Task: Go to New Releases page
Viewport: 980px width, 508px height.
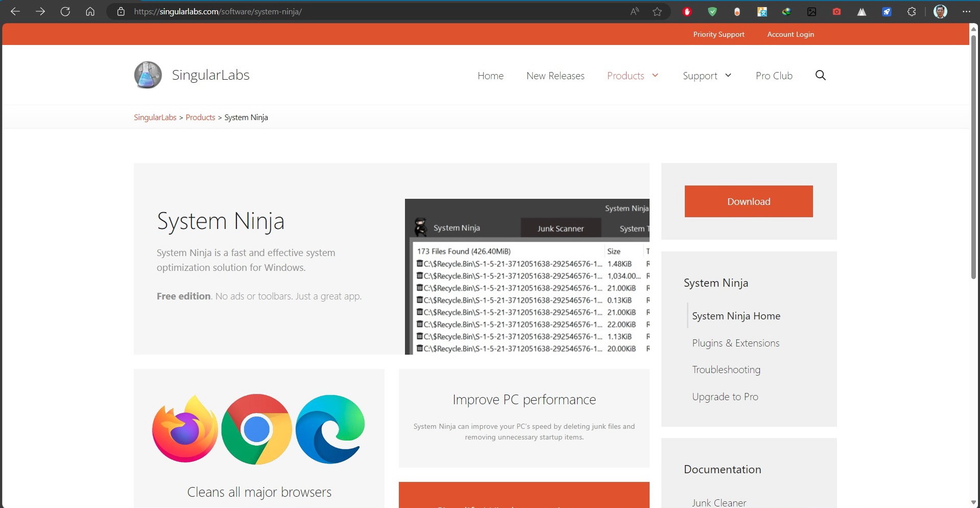Action: (x=556, y=76)
